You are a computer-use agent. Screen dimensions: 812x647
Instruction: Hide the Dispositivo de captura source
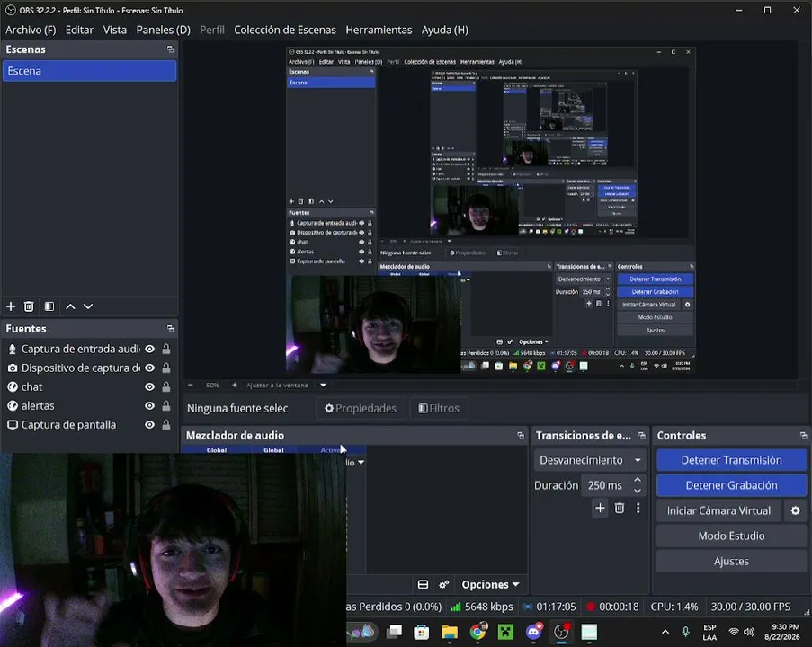149,368
